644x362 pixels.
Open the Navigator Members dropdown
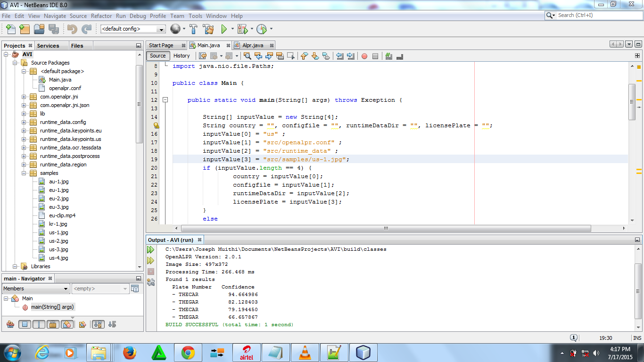click(x=36, y=288)
